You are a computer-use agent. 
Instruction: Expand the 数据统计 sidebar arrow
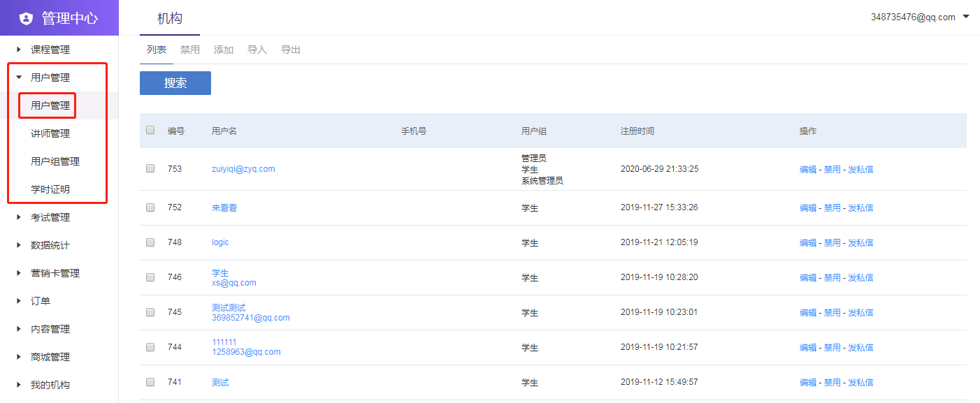pyautogui.click(x=19, y=245)
